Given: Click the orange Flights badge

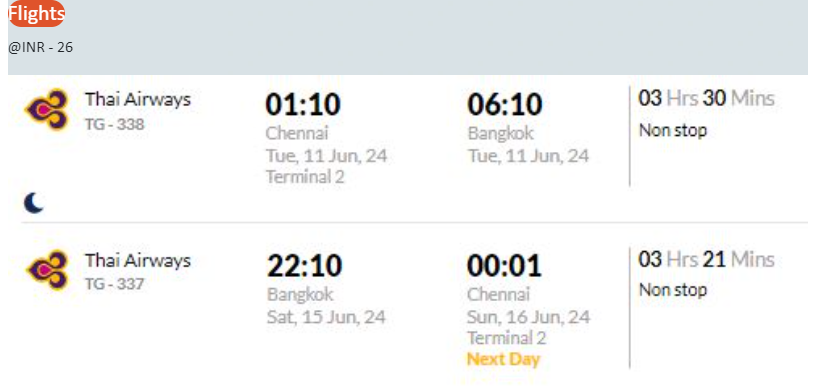Looking at the screenshot, I should (x=37, y=14).
